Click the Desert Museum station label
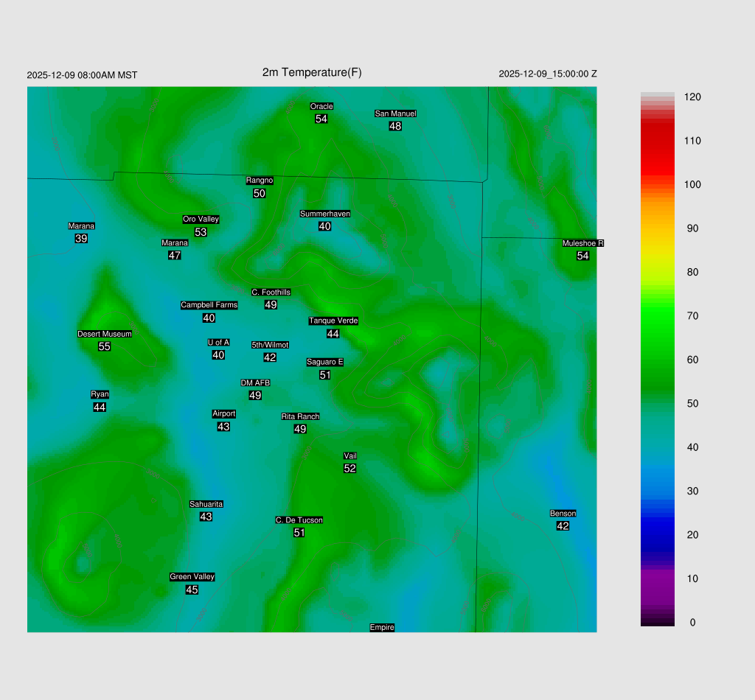The height and width of the screenshot is (700, 755). 105,334
